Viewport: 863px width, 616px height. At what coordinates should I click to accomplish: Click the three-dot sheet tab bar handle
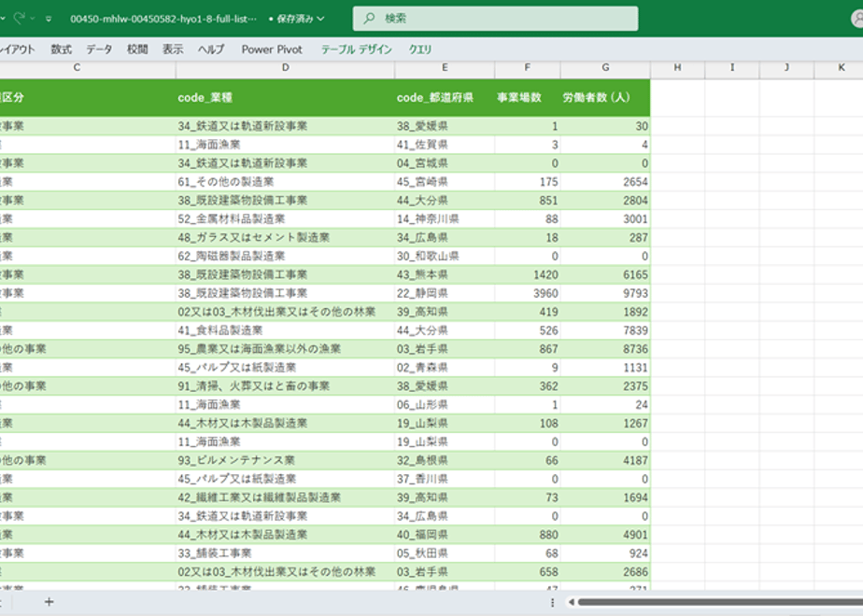[x=553, y=602]
